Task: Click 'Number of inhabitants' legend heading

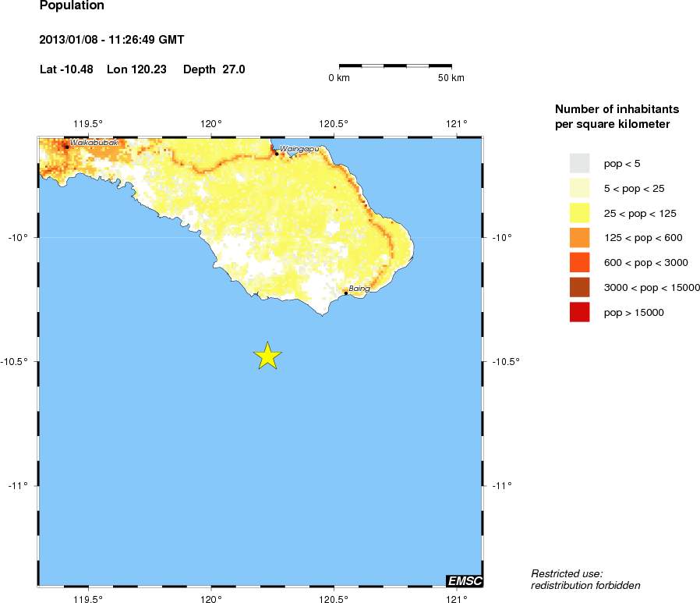Action: pos(617,108)
